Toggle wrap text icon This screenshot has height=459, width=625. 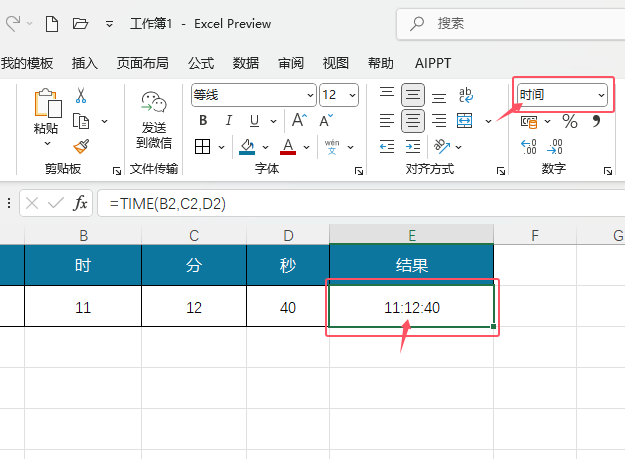click(465, 95)
